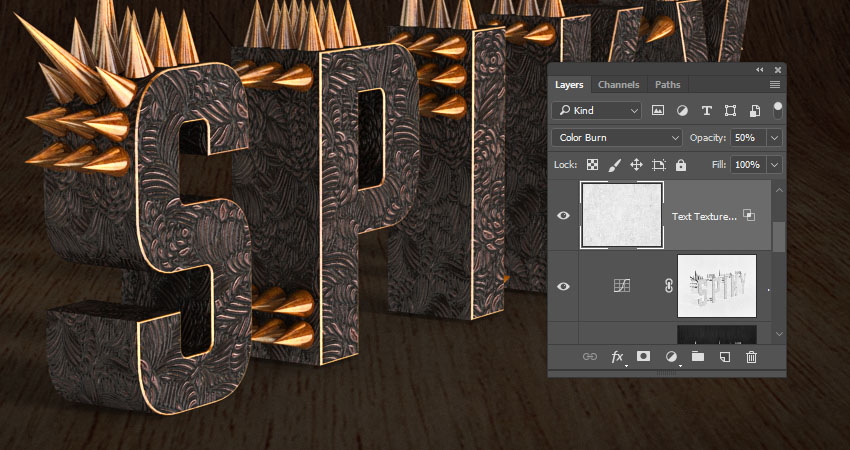
Task: Add a layer style with fx
Action: (617, 357)
